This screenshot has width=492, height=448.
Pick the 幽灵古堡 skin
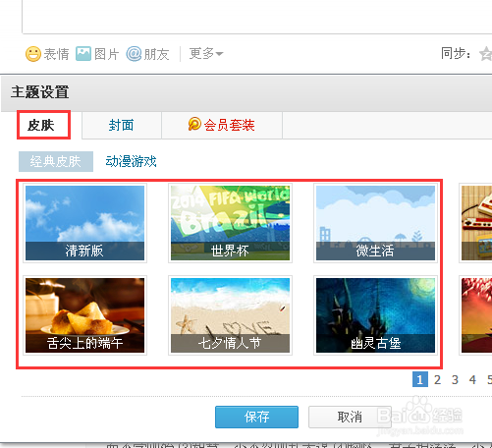coord(375,315)
